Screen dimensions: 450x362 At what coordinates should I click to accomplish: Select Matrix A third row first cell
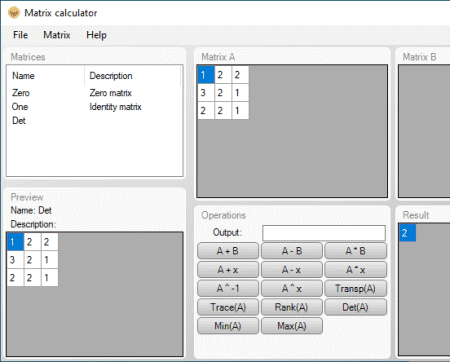tap(206, 111)
